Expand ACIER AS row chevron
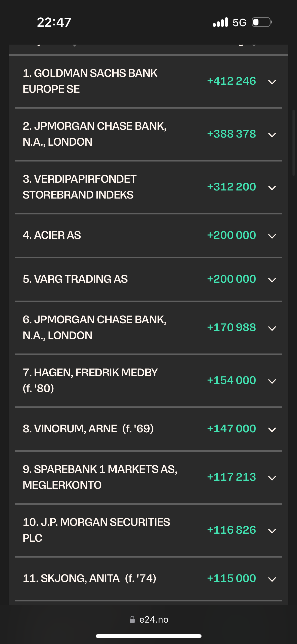 pyautogui.click(x=272, y=236)
